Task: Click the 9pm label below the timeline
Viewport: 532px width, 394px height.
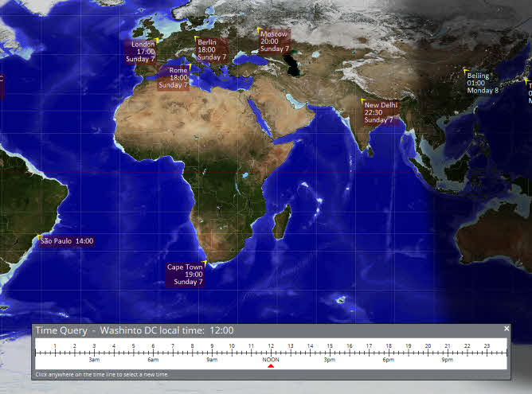Action: coord(448,360)
